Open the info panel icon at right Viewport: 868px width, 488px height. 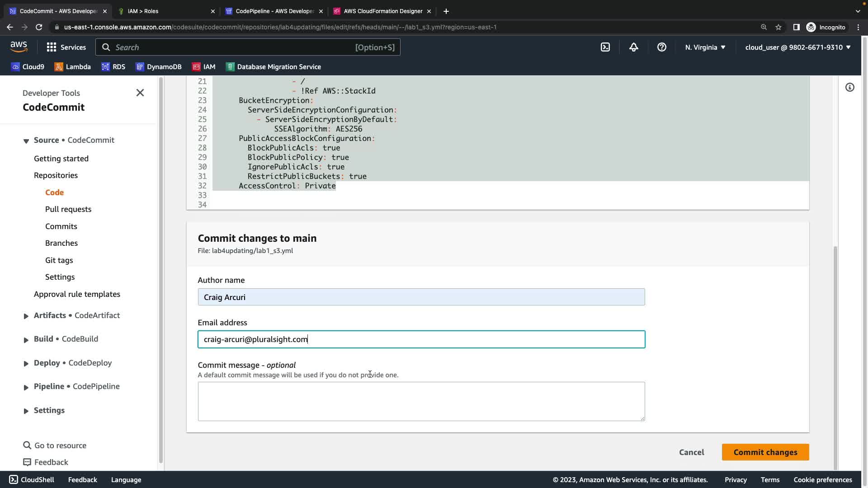[849, 87]
